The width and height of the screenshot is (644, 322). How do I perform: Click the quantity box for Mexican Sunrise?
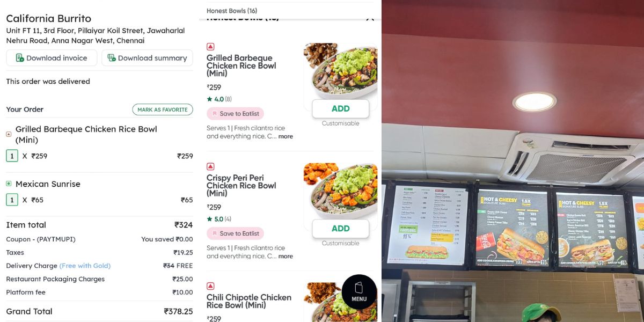tap(12, 200)
